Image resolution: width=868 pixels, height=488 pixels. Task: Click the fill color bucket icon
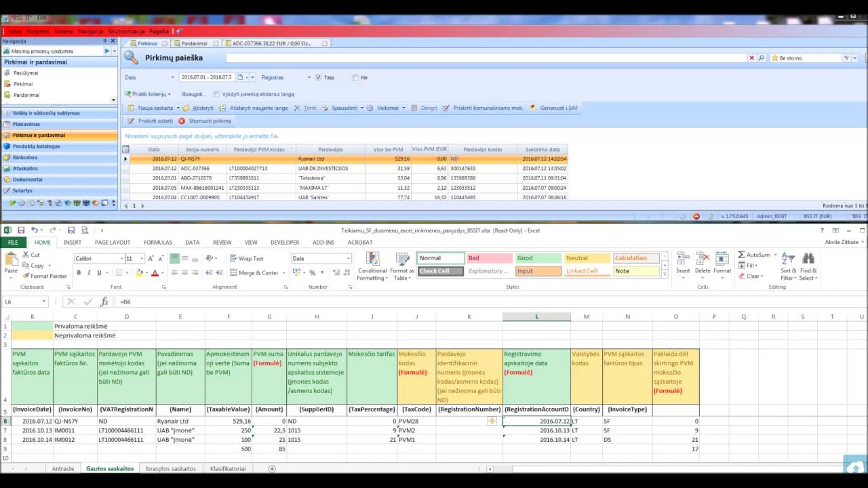click(x=139, y=272)
